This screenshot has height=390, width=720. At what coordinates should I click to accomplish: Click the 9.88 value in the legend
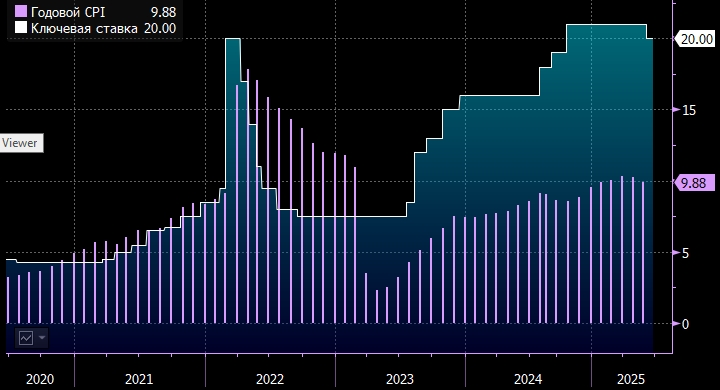pos(163,12)
